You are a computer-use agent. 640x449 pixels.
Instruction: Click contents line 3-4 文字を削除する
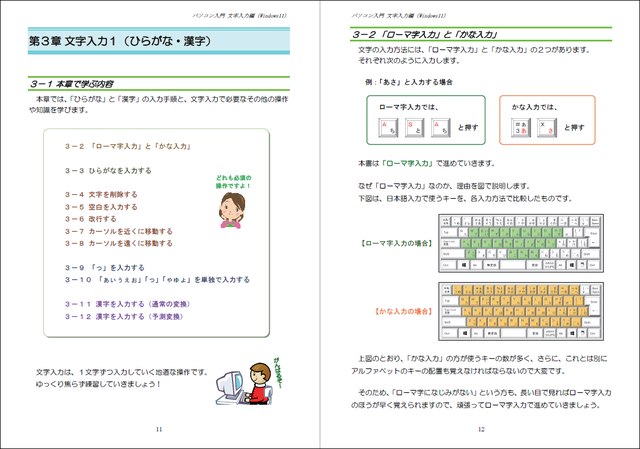(x=101, y=194)
